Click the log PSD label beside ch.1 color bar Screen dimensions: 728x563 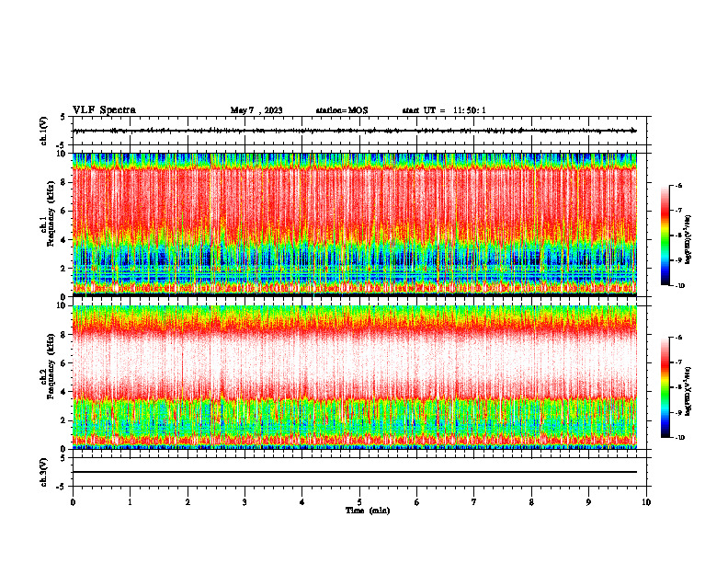(688, 240)
